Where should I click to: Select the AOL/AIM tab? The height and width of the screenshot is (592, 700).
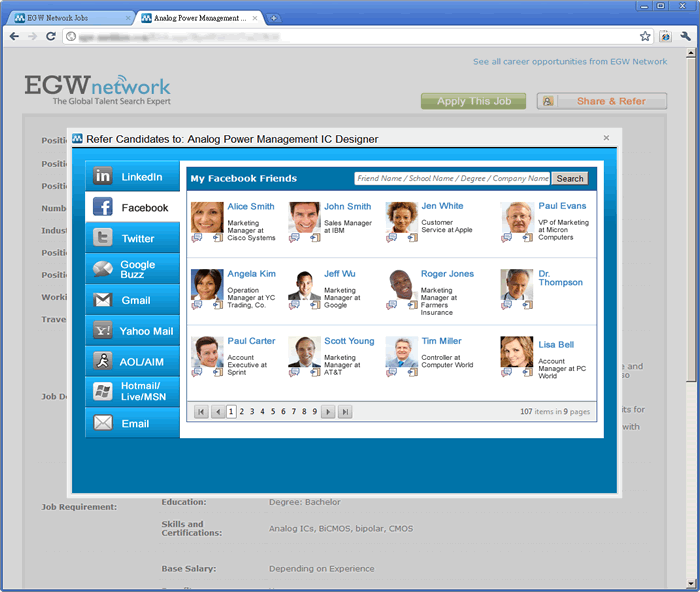tap(132, 361)
